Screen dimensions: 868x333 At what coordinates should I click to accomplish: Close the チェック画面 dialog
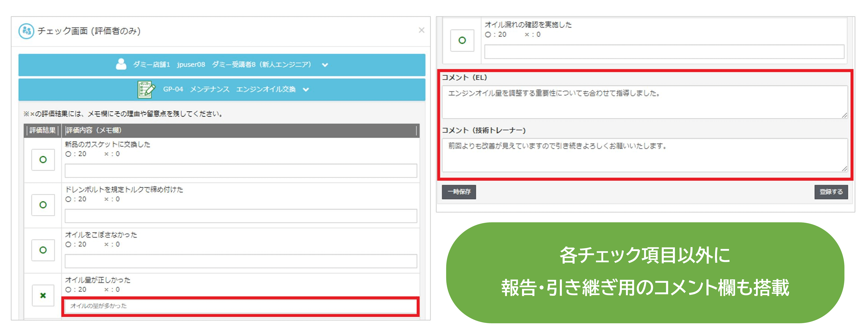(x=421, y=30)
